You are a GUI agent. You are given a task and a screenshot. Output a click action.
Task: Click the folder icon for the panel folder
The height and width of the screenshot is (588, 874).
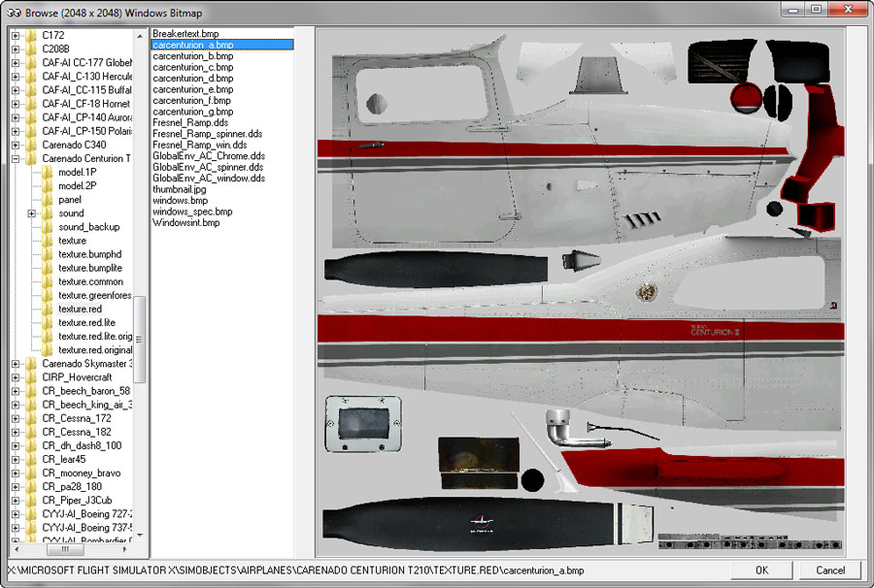coord(47,199)
